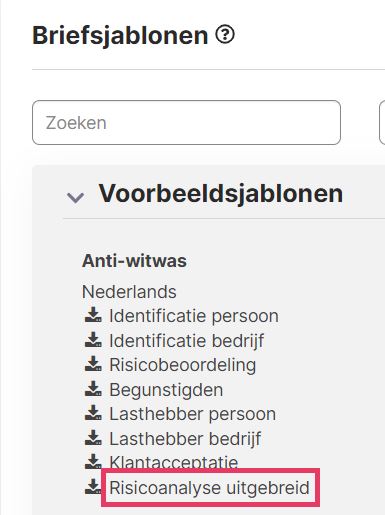Open the Risicobeoordeling template link
This screenshot has width=385, height=515.
[183, 365]
